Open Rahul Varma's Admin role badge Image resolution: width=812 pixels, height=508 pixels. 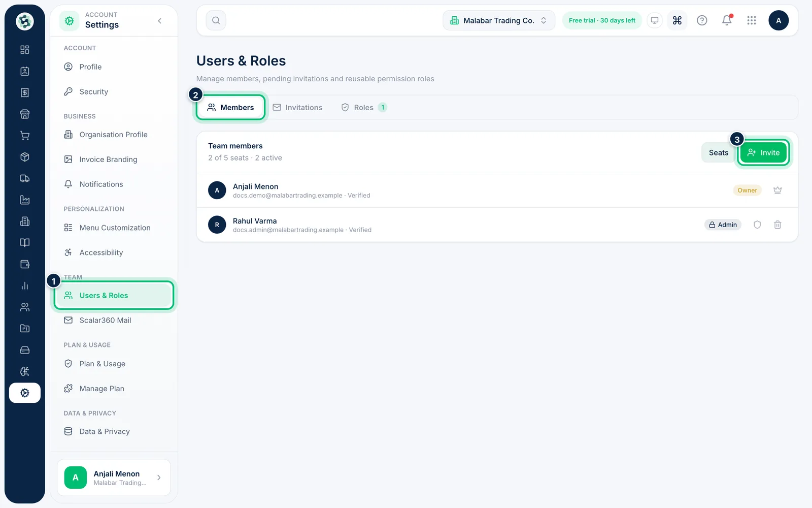(x=723, y=225)
